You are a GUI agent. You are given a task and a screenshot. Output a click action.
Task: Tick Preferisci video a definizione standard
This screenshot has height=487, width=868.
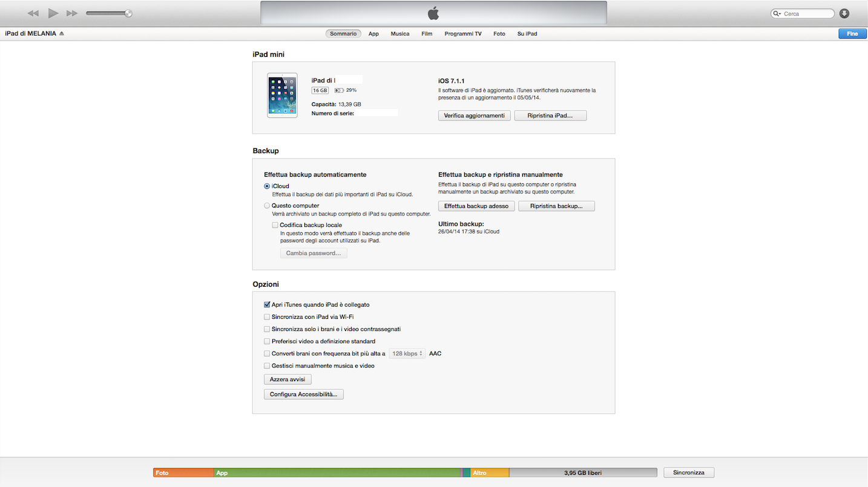pyautogui.click(x=267, y=341)
